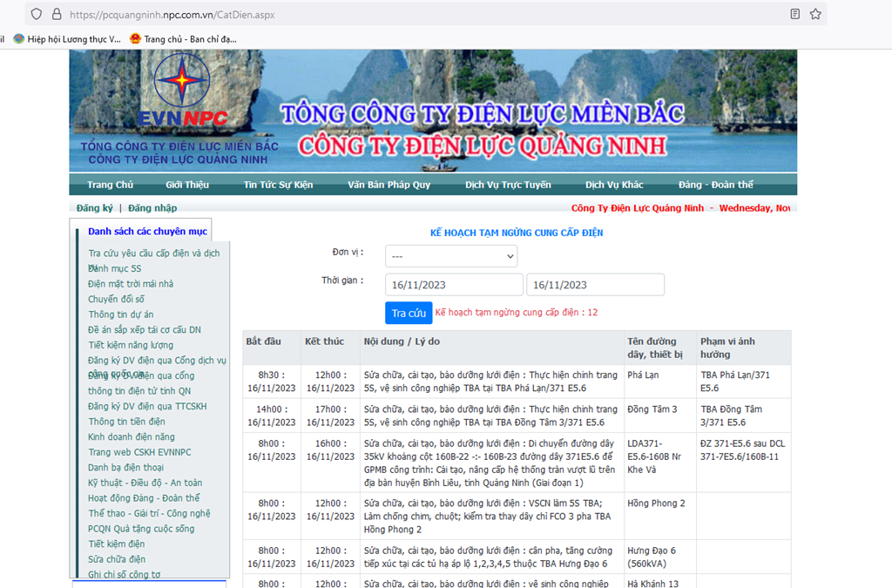Open Tra cứu yêu cầu cấp điện link
Screen dimensions: 892x588
[x=153, y=253]
